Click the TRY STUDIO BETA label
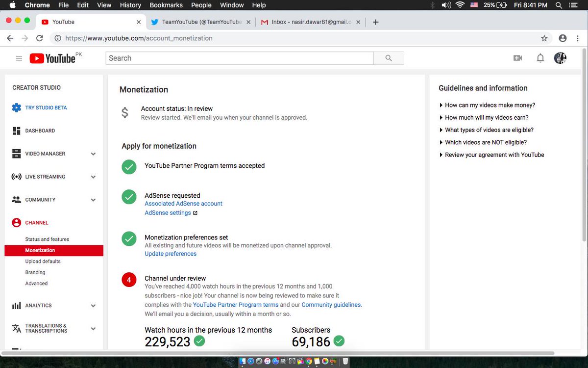588x368 pixels. 46,108
